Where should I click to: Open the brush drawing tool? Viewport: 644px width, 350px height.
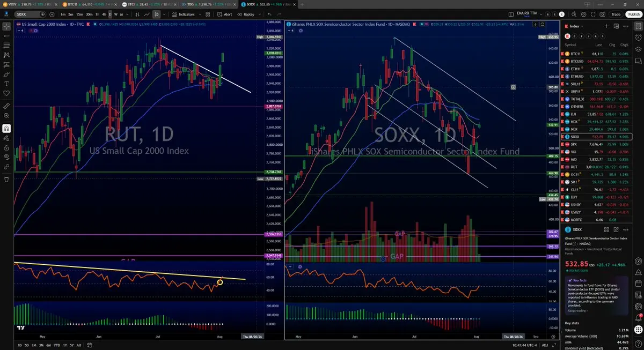[x=6, y=74]
